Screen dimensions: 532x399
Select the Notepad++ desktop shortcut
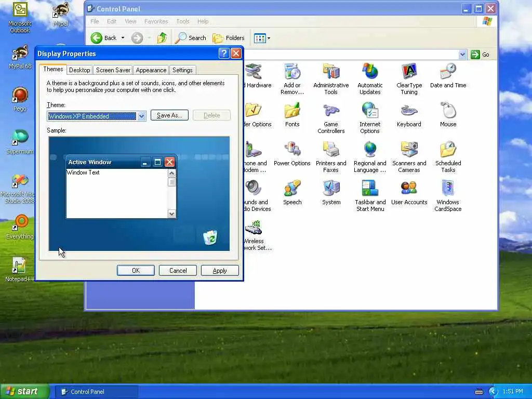click(x=20, y=270)
